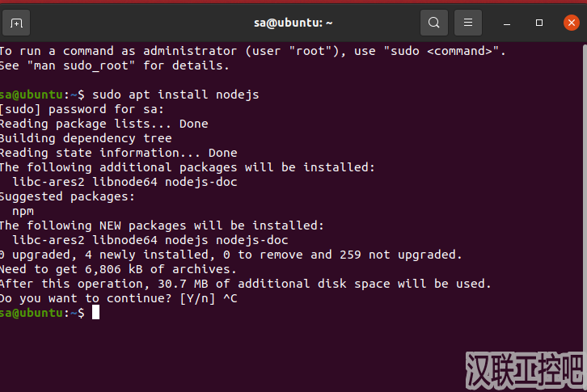
Task: Click the "0 upgraded, 4 newly installed" line
Action: pyautogui.click(x=230, y=255)
